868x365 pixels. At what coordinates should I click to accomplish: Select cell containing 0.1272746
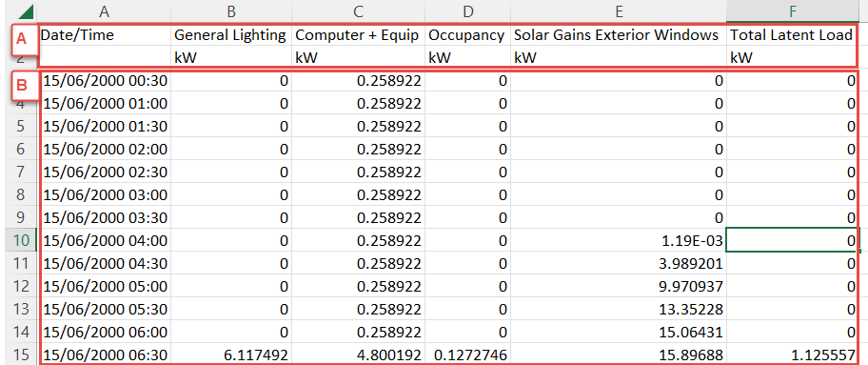(467, 355)
